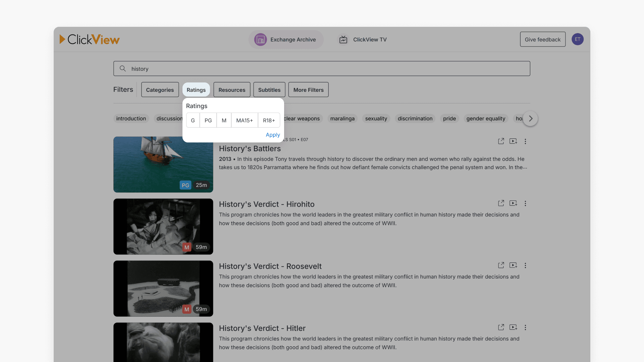Click the ClickView logo

(x=90, y=40)
